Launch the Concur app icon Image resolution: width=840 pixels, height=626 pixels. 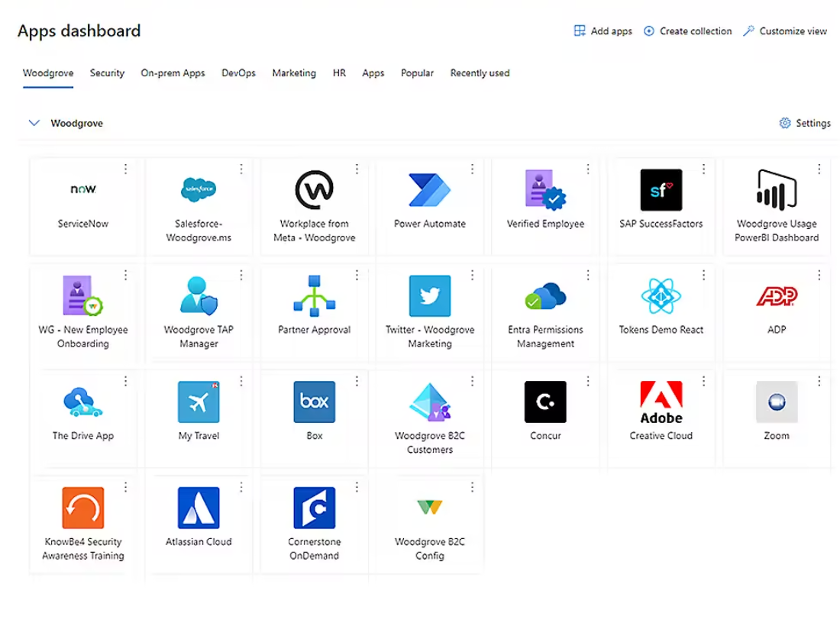coord(545,402)
